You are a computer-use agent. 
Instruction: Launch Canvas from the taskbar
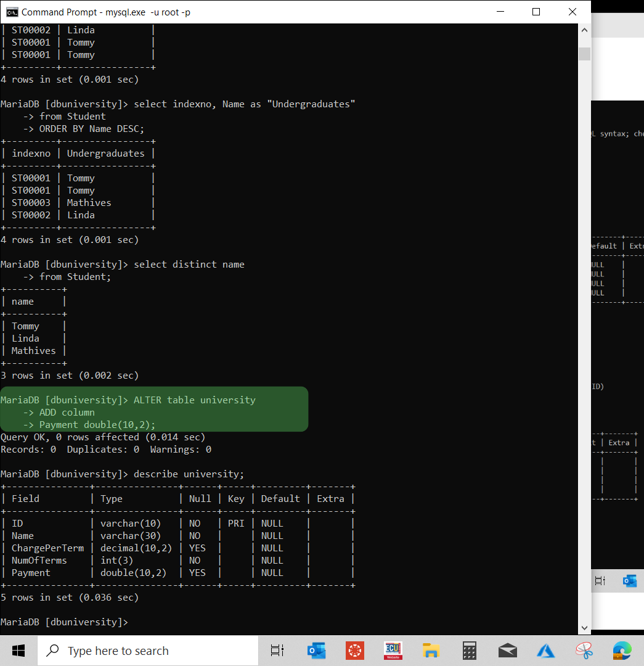[x=354, y=650]
